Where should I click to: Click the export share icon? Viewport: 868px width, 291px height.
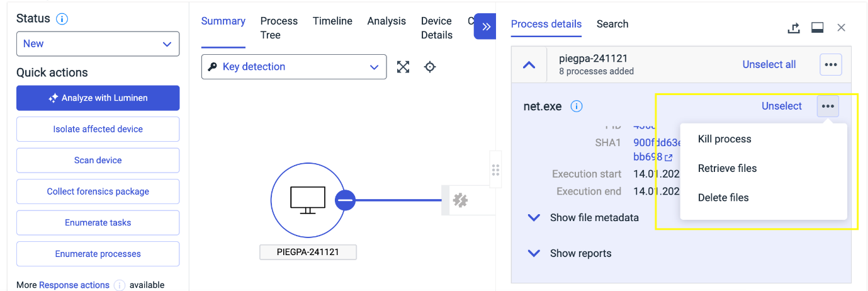point(794,28)
